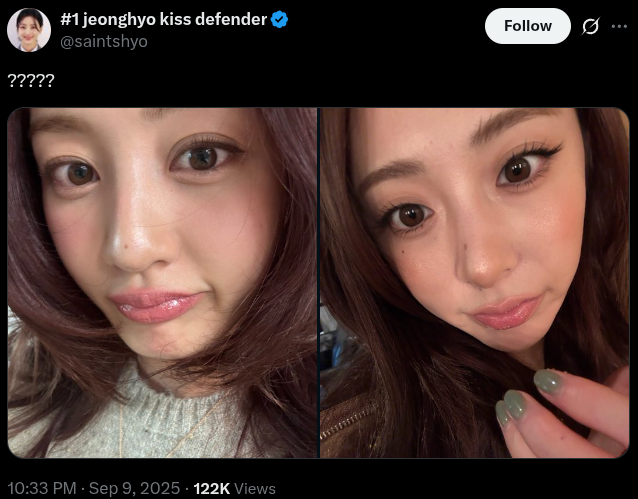The height and width of the screenshot is (499, 638).
Task: Click the blue verified checkmark badge
Action: click(279, 19)
